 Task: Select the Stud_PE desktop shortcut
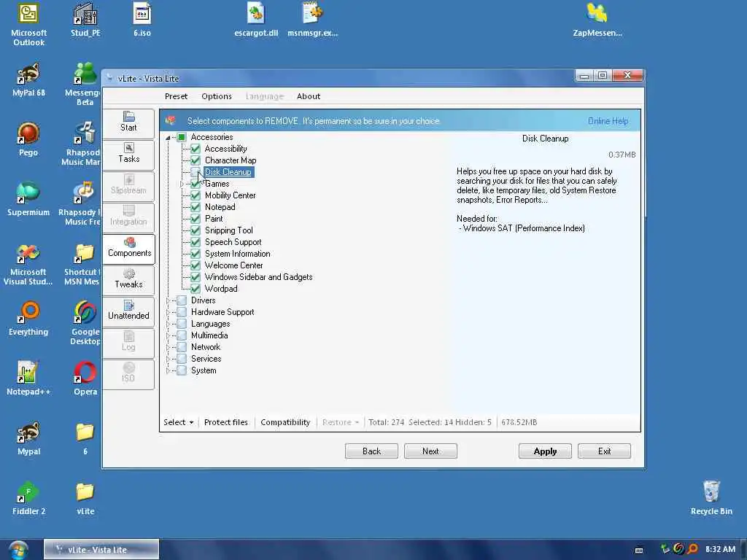coord(85,20)
